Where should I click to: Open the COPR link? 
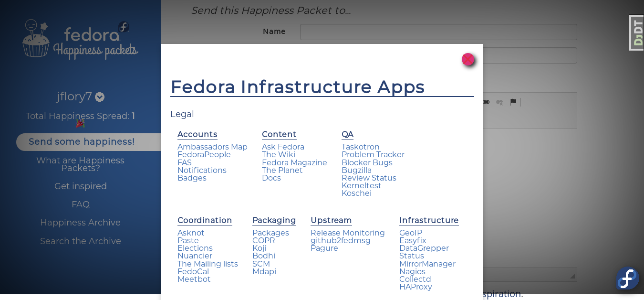coord(264,241)
